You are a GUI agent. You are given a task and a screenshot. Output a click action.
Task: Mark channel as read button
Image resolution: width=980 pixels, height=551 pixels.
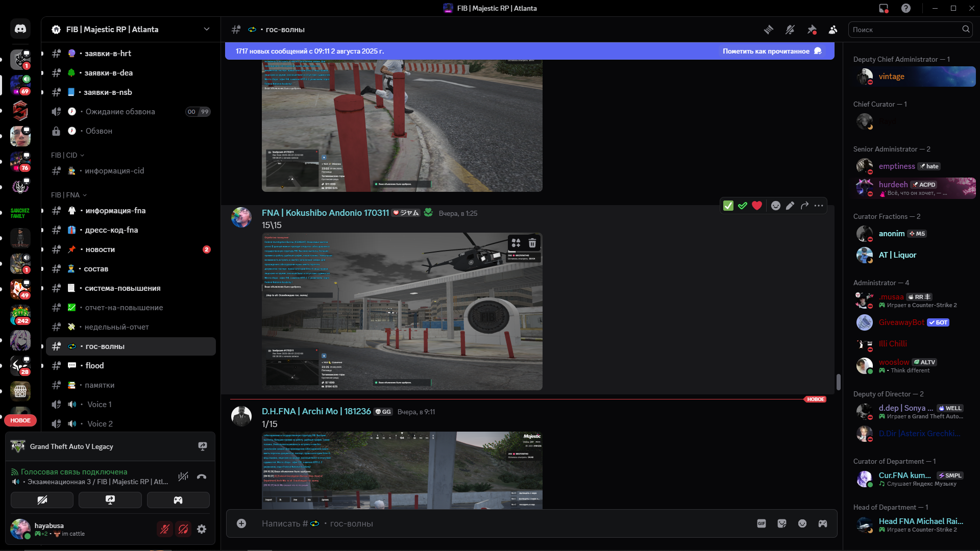click(772, 51)
